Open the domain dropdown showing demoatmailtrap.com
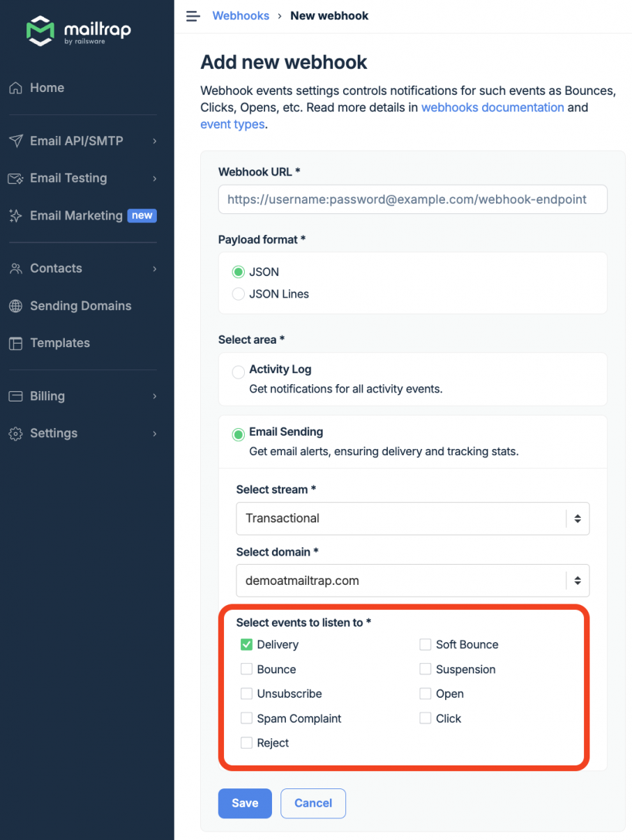The image size is (632, 840). [413, 580]
